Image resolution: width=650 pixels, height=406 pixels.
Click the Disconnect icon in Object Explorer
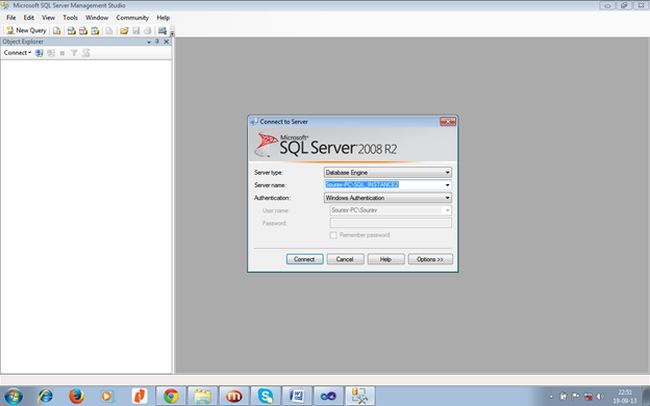[51, 53]
